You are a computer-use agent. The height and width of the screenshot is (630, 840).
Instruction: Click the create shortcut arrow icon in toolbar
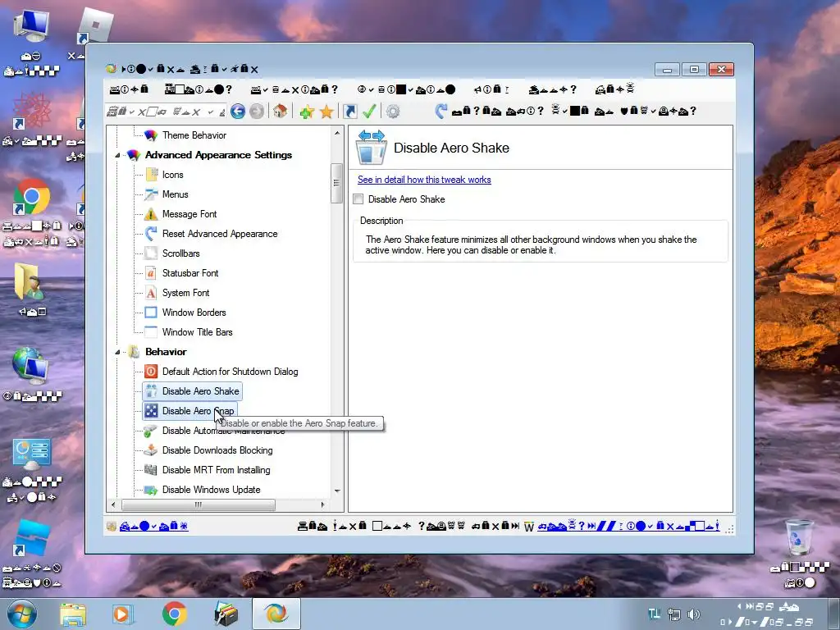349,112
